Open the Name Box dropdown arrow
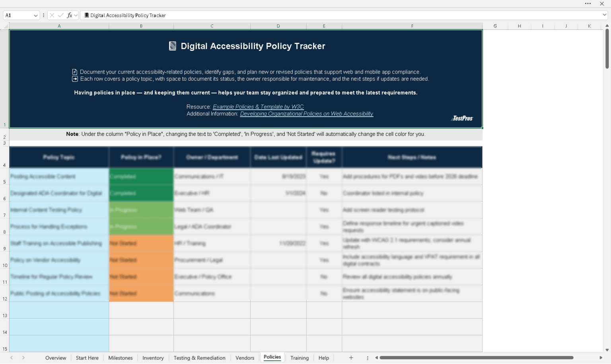Image resolution: width=611 pixels, height=364 pixels. 35,15
